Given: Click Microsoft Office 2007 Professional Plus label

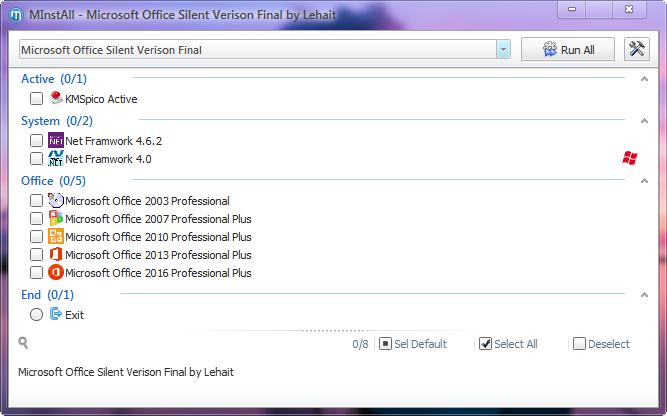Looking at the screenshot, I should click(158, 219).
